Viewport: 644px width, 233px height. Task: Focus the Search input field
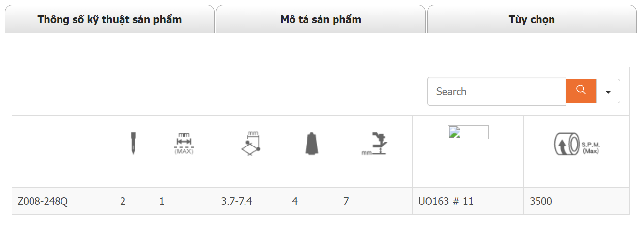[496, 91]
